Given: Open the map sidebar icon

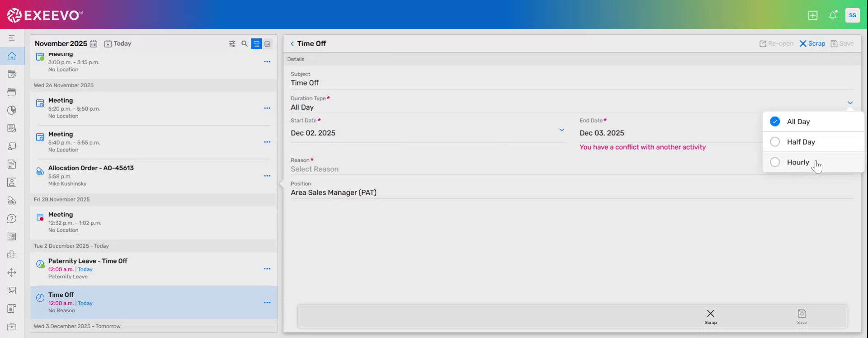Looking at the screenshot, I should click(12, 254).
